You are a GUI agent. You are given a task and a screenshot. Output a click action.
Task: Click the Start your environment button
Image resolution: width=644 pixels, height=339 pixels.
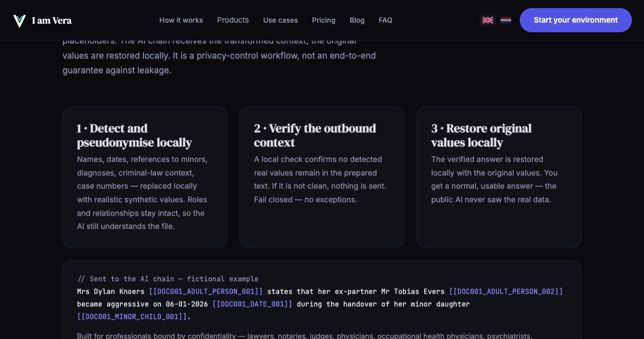(576, 20)
